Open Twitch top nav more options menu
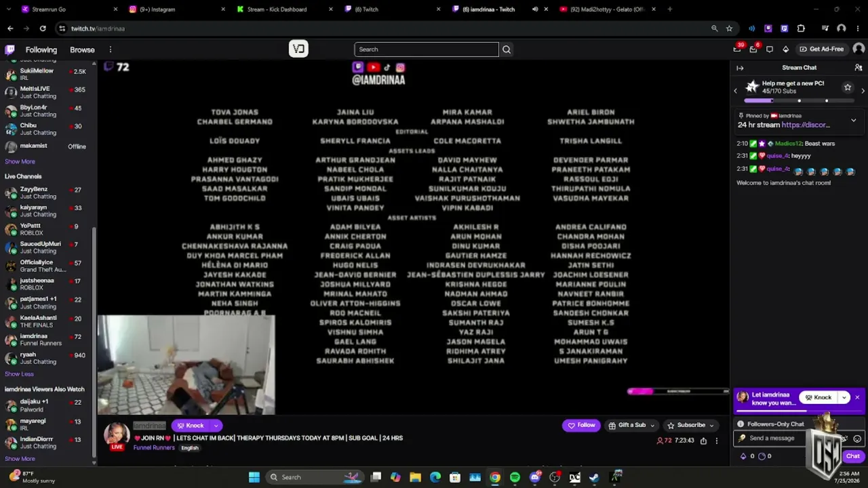The width and height of the screenshot is (868, 488). click(111, 49)
